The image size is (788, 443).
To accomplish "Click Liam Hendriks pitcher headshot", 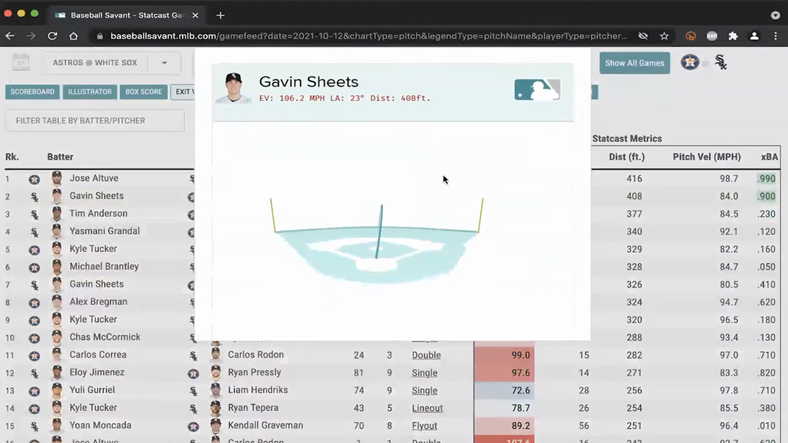I will [216, 390].
